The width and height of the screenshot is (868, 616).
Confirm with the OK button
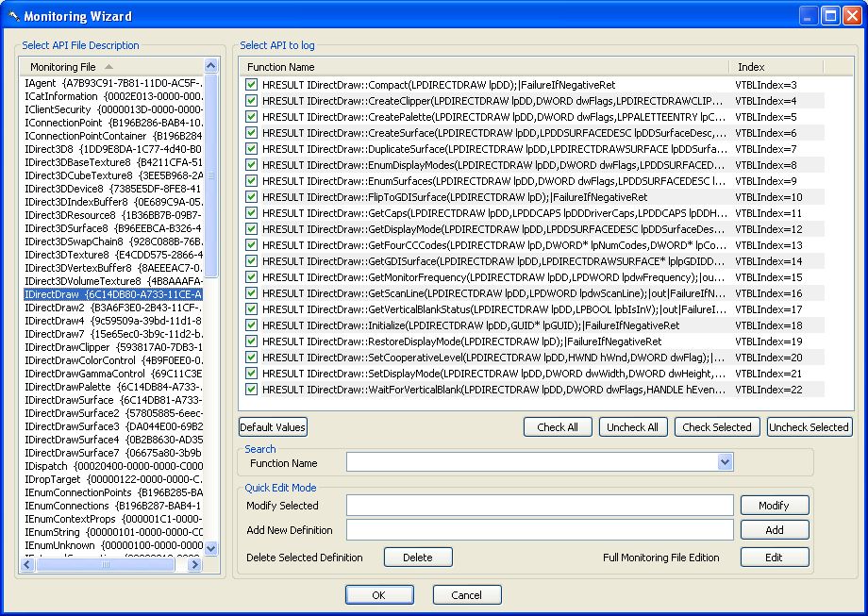379,595
